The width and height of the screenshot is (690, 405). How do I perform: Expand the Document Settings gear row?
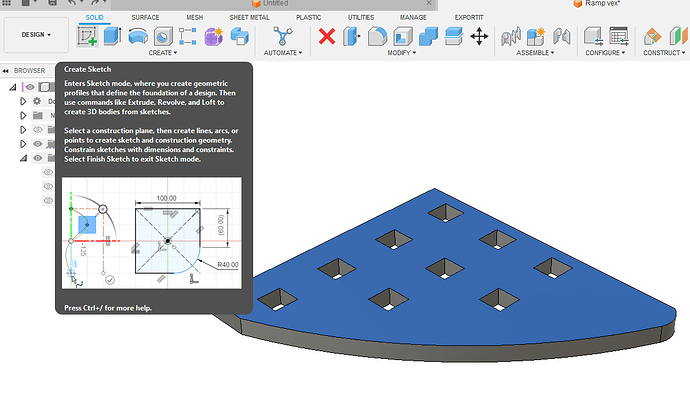coord(23,101)
